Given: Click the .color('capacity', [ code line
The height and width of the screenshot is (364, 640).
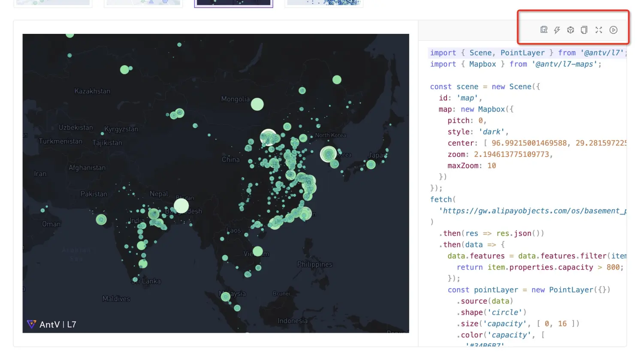Looking at the screenshot, I should point(501,335).
